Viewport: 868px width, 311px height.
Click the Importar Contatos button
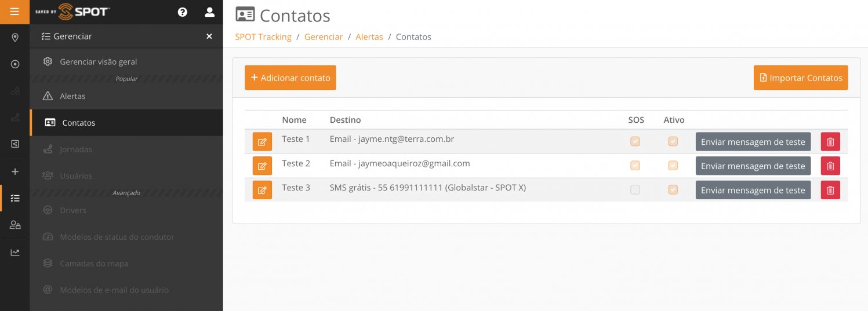[x=800, y=78]
